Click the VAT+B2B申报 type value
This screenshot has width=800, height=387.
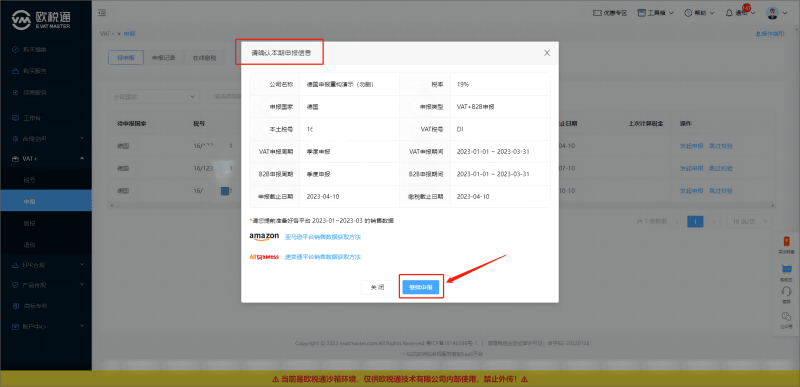[x=476, y=107]
